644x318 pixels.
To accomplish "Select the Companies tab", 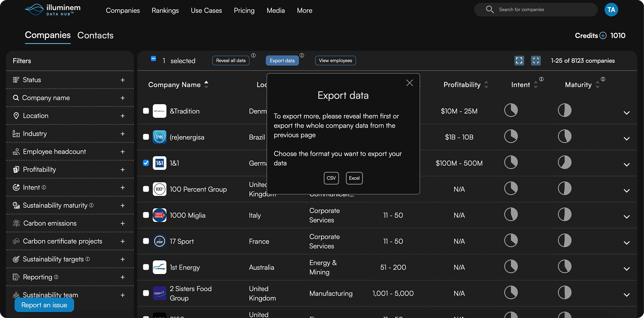I will pos(48,35).
